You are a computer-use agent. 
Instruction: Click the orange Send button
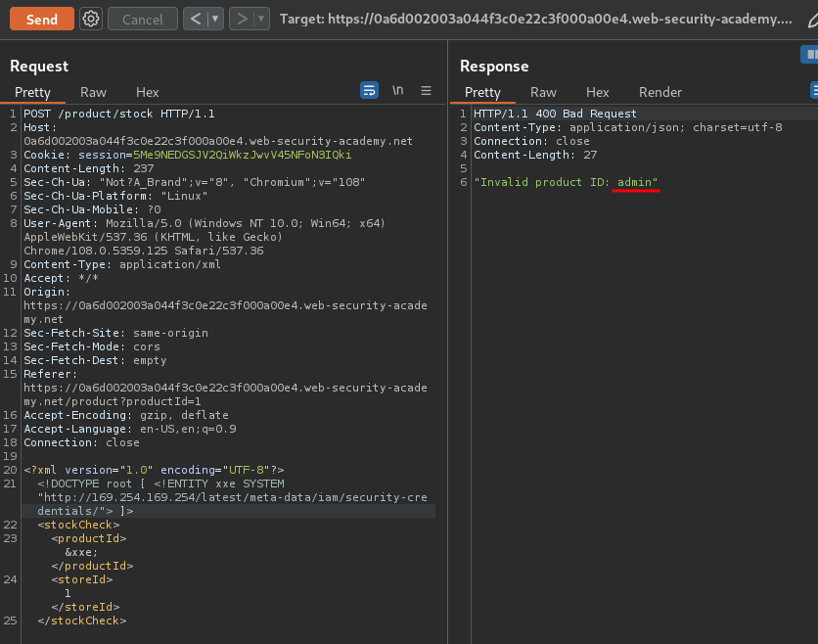pyautogui.click(x=42, y=20)
